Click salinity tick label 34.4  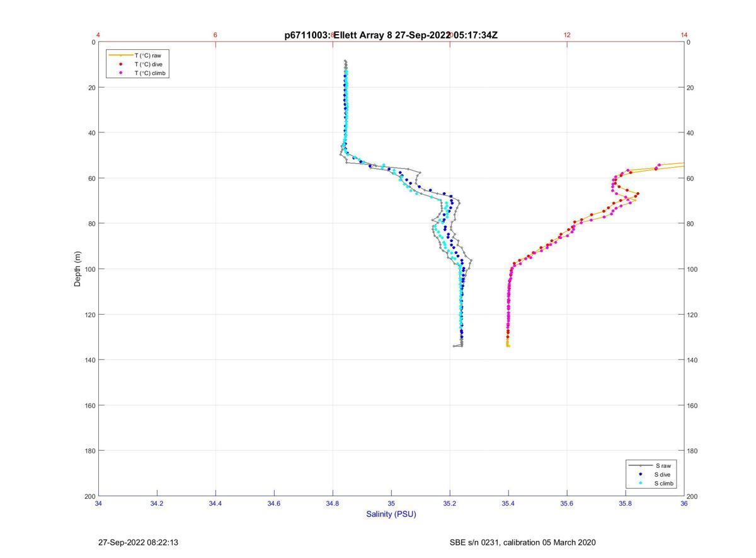215,503
